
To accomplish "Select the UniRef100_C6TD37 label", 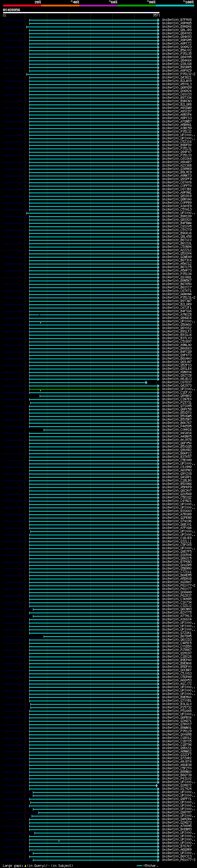I will (177, 382).
